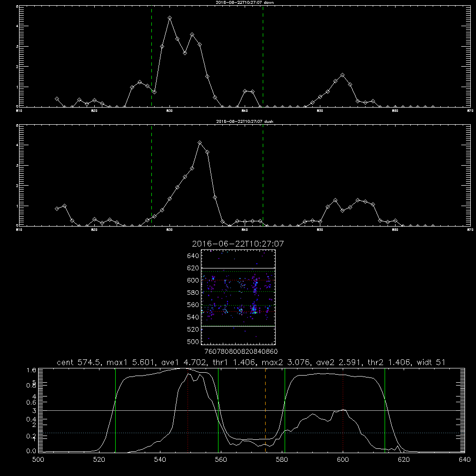
Task: Click the orange dashed center line in the bottom plot
Action: pos(265,410)
